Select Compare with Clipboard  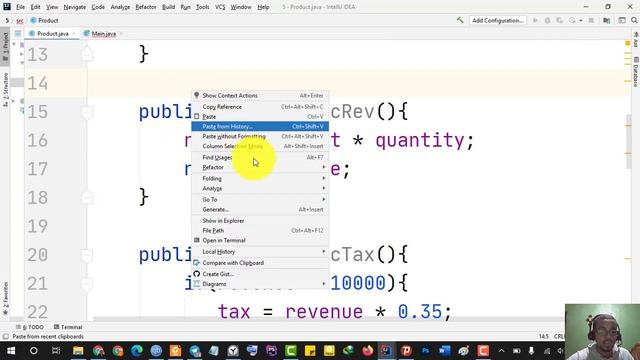click(260, 263)
